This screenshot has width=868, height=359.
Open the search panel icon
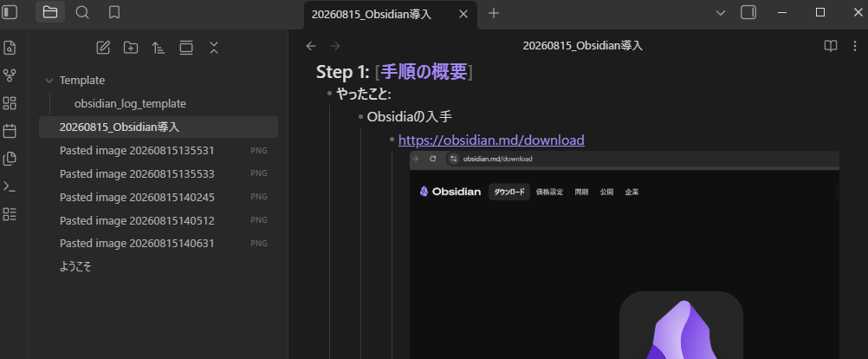pos(82,12)
